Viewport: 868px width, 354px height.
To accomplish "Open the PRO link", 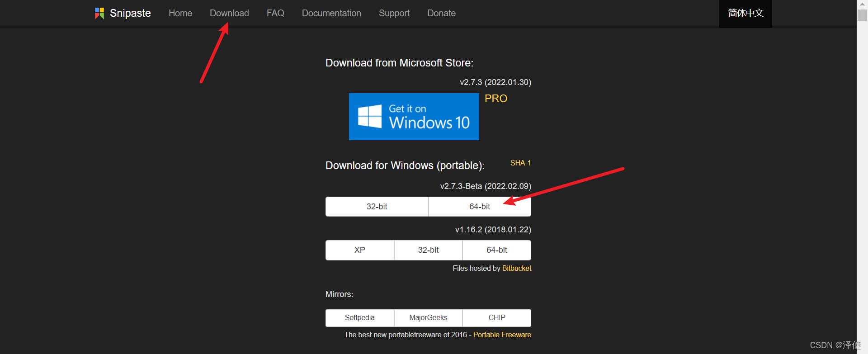I will (x=496, y=99).
